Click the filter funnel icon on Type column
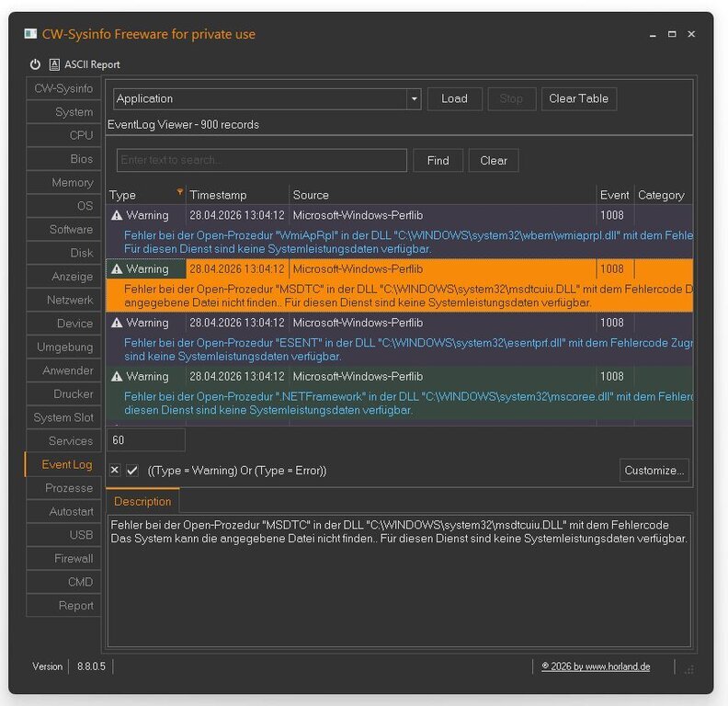Viewport: 728px width, 706px height. click(x=180, y=193)
